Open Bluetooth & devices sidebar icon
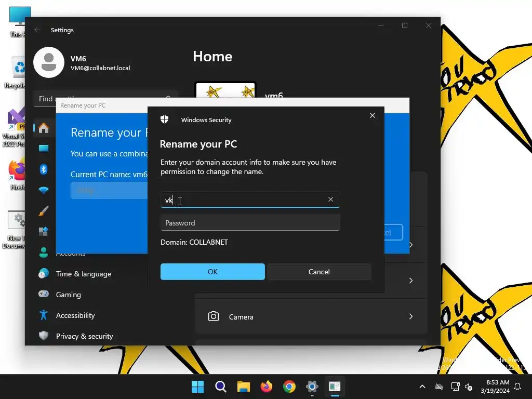 (44, 169)
